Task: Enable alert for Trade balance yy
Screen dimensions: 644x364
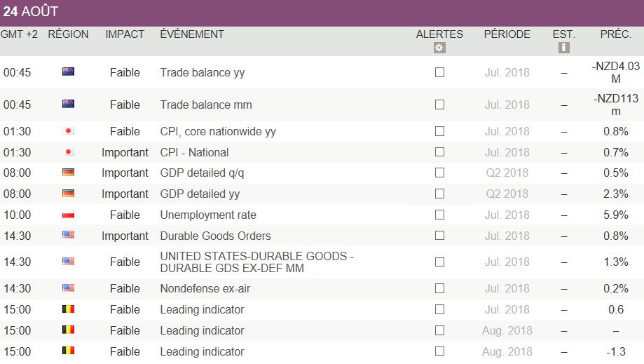Action: pyautogui.click(x=439, y=72)
